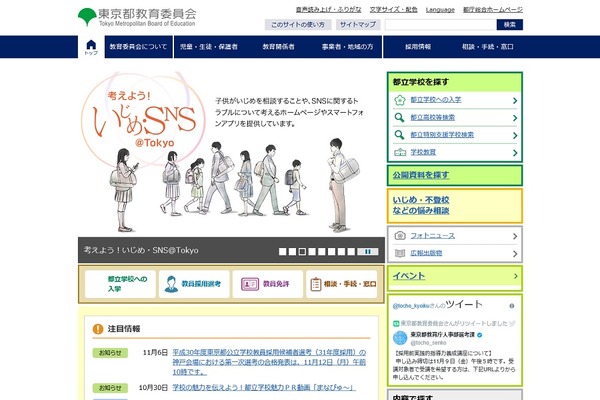Open the 広報出版物 link
The image size is (600, 400).
[x=426, y=253]
